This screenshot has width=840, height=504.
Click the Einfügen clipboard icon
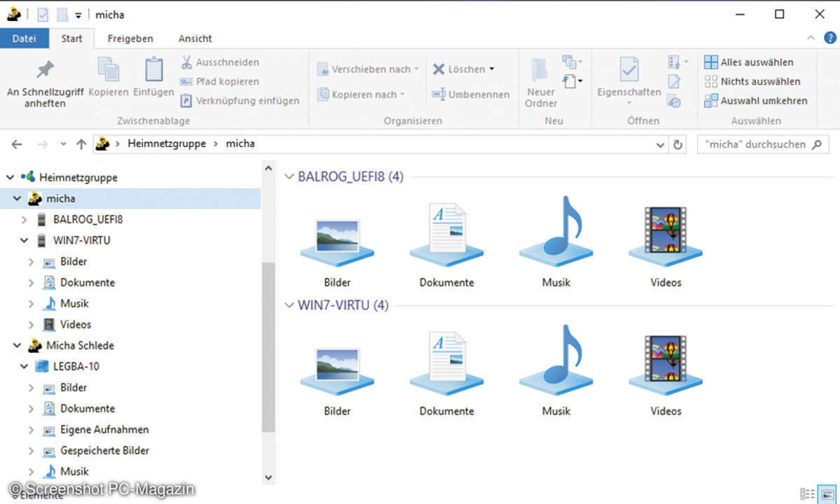pos(153,78)
